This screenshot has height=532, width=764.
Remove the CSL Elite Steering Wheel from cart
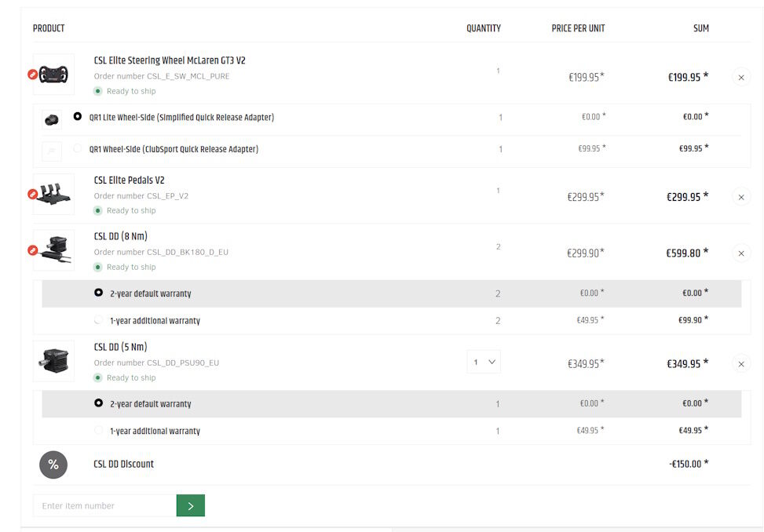pos(740,77)
